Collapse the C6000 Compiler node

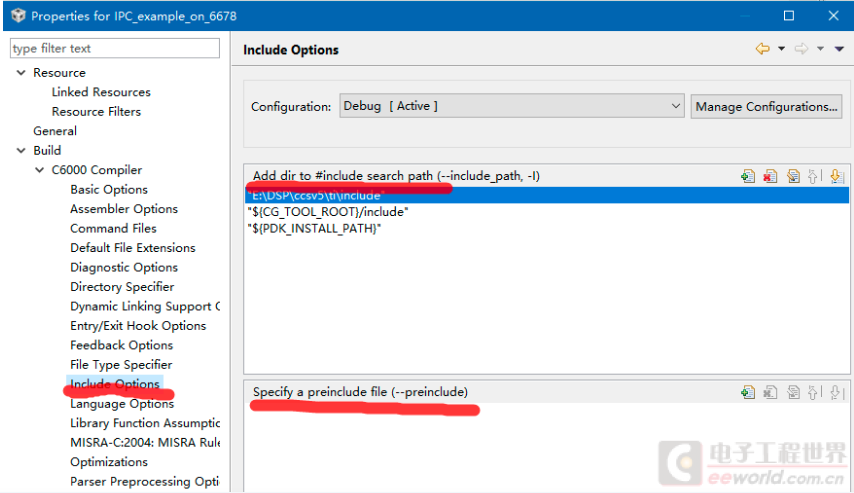click(x=40, y=170)
